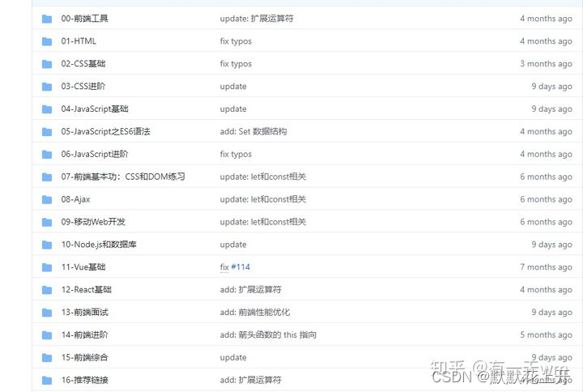This screenshot has width=583, height=392.
Task: Open commit 'add: 扩展运算符' on 12-React基础 row
Action: tap(250, 290)
